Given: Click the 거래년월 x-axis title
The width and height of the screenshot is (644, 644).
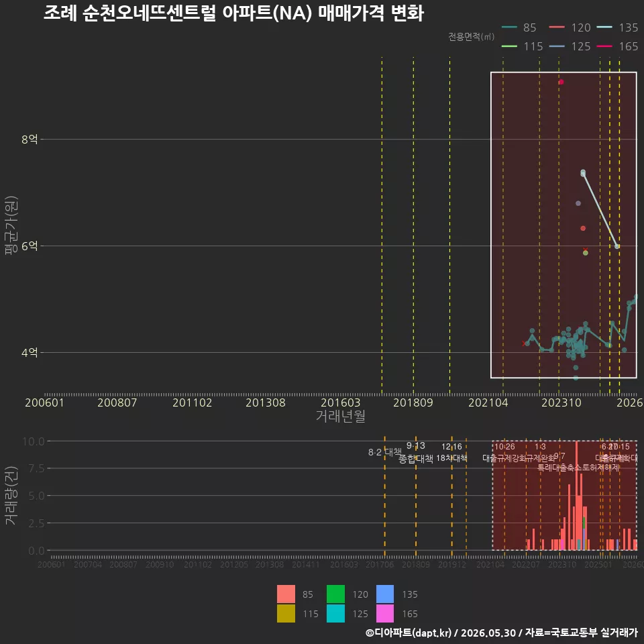Looking at the screenshot, I should point(341,416).
